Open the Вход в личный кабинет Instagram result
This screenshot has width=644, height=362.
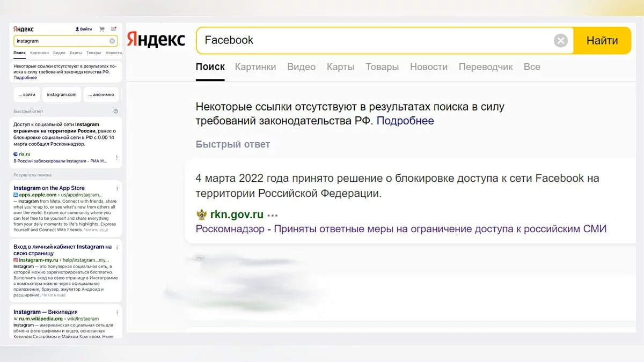pos(62,250)
